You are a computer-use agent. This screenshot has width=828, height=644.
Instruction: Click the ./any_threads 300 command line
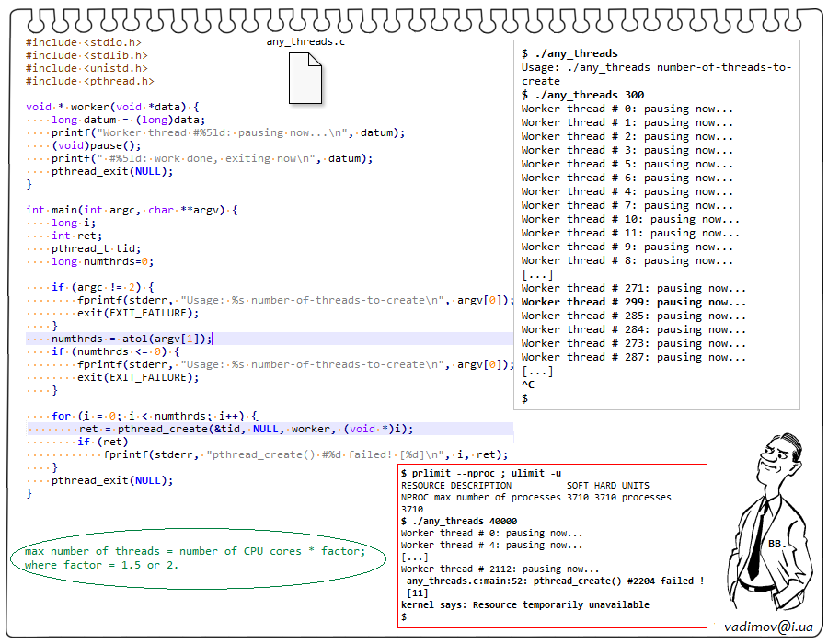coord(582,95)
